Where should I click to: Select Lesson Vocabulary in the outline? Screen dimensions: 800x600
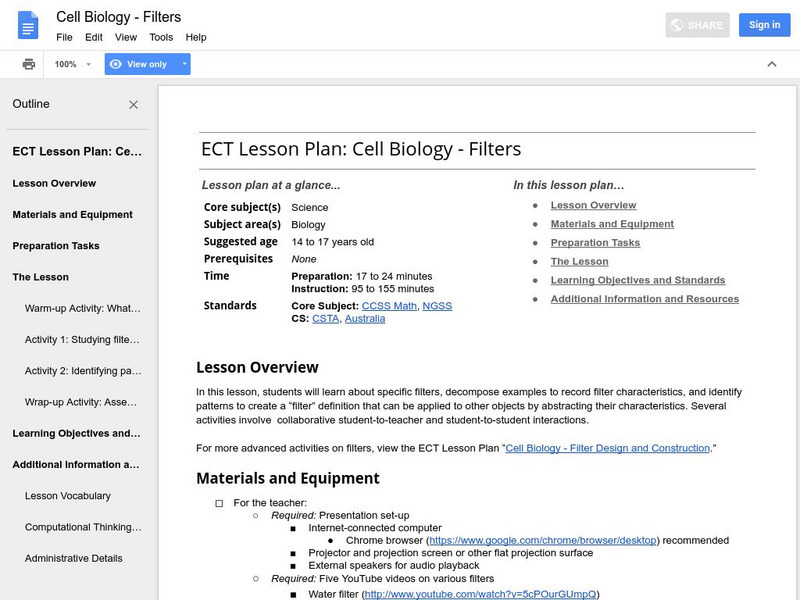(68, 496)
